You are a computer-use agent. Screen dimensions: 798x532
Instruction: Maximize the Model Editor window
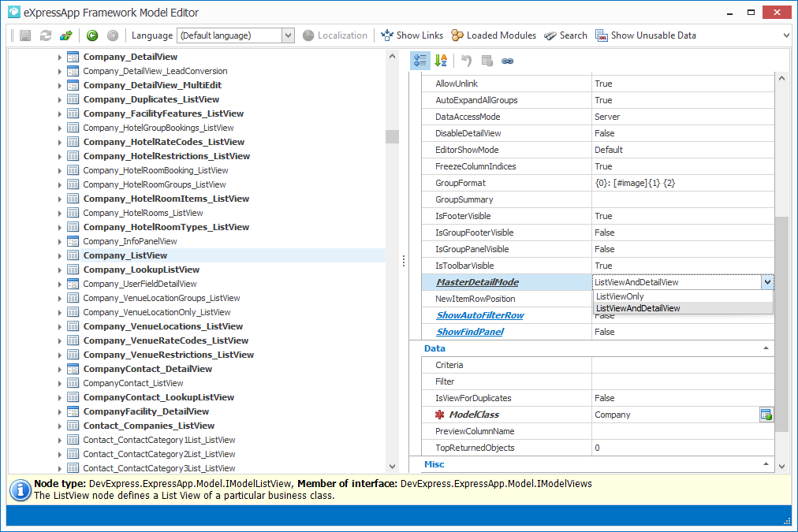click(751, 12)
